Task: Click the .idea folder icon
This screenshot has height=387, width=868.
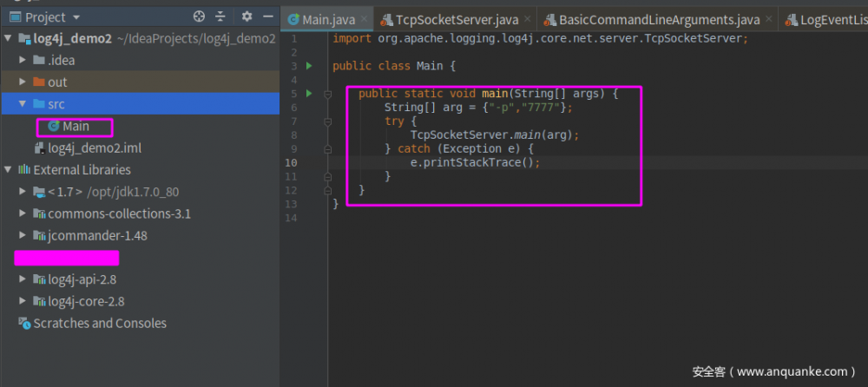Action: (39, 61)
